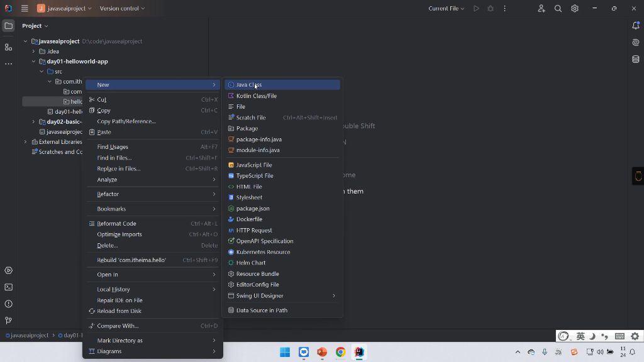Create new module-info.java

coord(282,150)
